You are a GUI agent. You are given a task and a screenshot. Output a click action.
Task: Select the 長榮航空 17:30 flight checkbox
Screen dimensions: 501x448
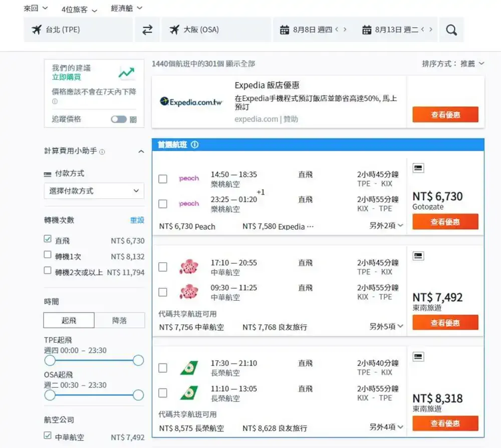[x=163, y=368]
